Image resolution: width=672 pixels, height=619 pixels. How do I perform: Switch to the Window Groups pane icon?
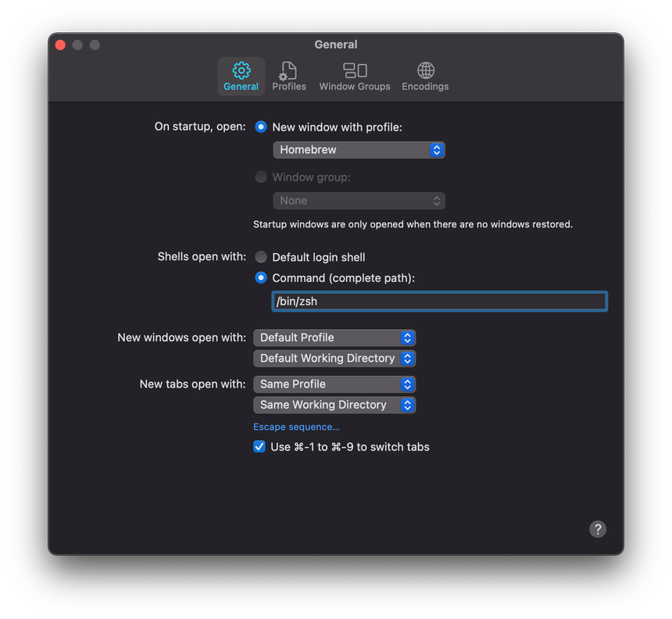[x=355, y=70]
